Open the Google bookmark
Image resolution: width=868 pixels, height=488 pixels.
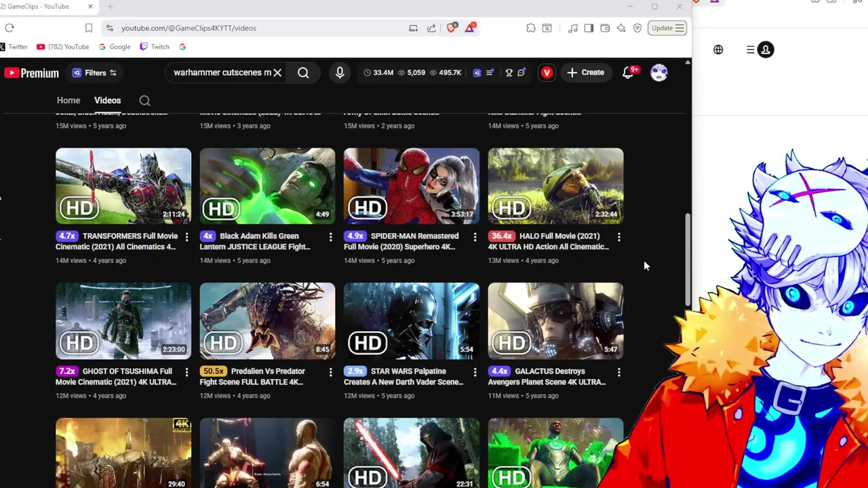click(115, 47)
